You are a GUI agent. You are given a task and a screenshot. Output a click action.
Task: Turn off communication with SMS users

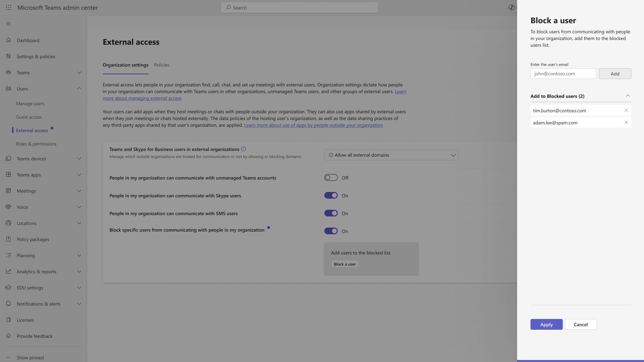(331, 213)
